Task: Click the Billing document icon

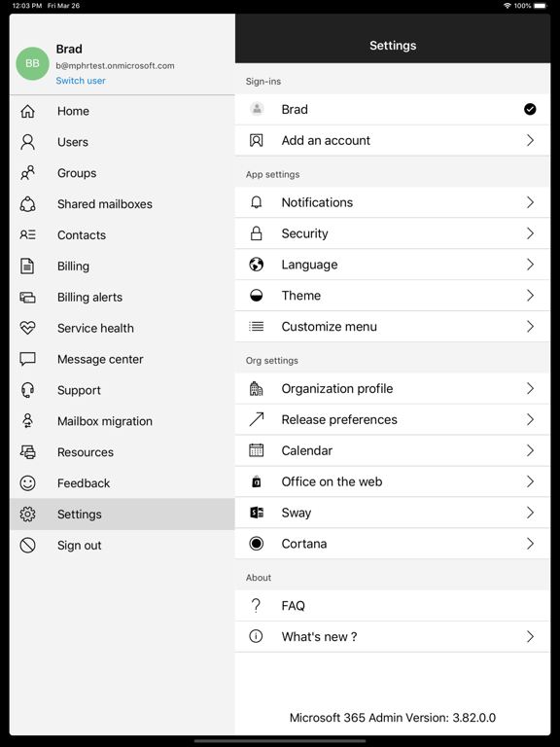Action: (x=27, y=266)
